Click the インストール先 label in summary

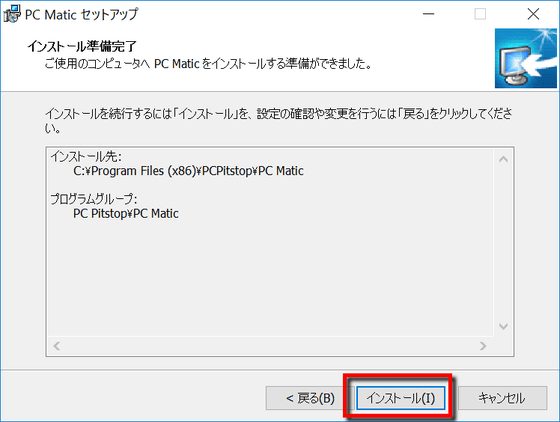click(x=86, y=156)
